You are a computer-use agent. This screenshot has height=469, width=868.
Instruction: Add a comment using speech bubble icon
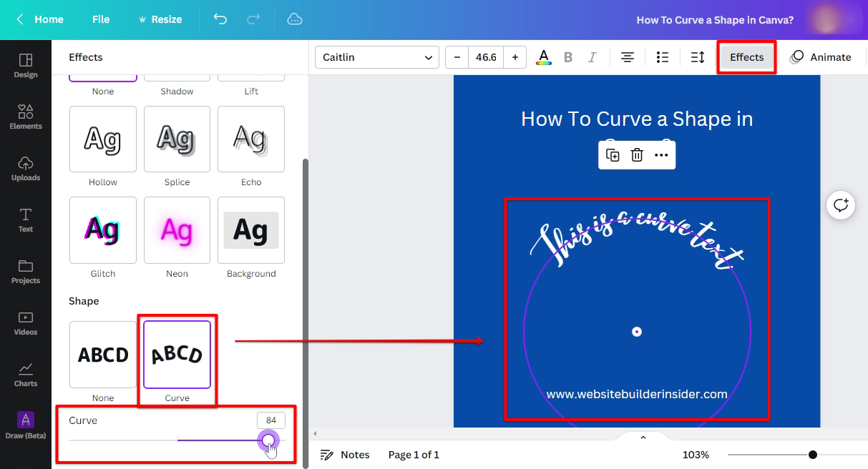coord(841,205)
